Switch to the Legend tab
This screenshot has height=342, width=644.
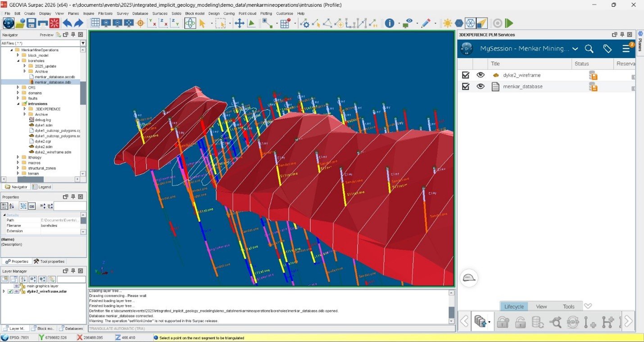point(42,187)
